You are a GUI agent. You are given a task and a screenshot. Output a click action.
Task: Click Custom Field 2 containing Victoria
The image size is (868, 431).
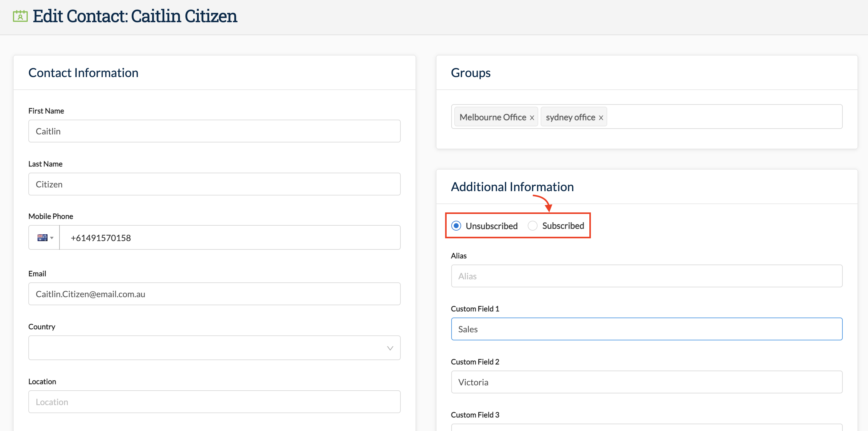[x=646, y=382]
